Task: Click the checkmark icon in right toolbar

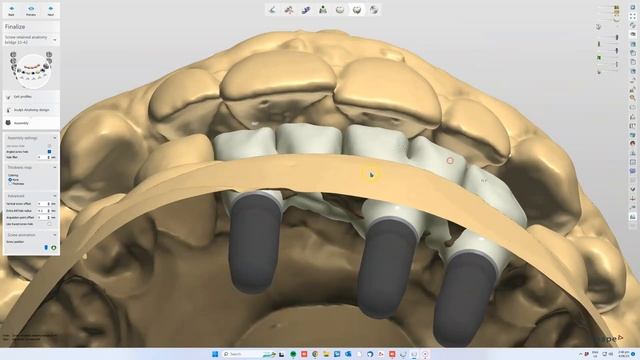Action: 633,189
